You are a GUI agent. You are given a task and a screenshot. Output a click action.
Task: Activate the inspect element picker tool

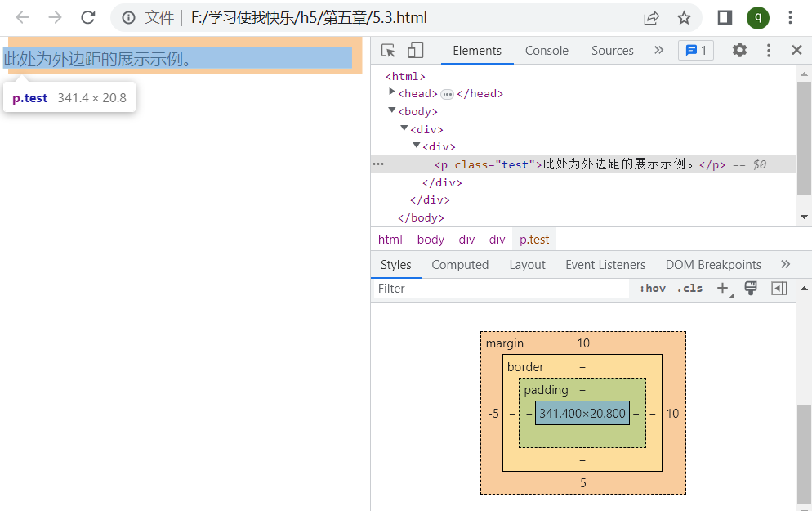coord(389,51)
